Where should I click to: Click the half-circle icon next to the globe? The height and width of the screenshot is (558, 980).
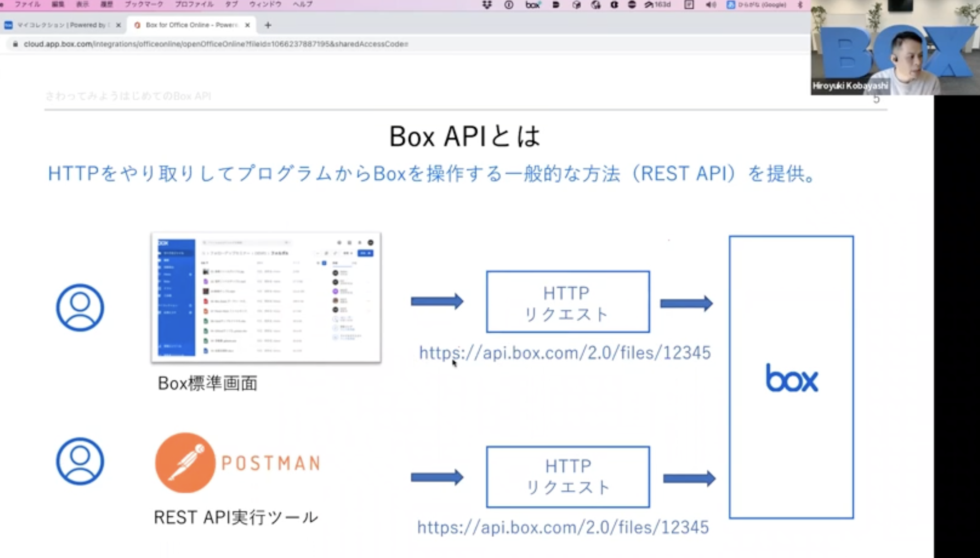coord(614,5)
